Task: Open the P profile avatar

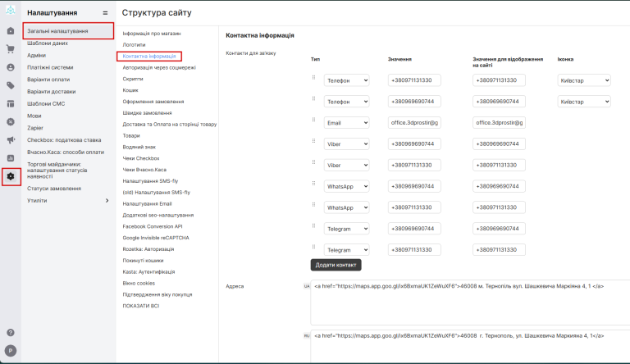Action: point(11,351)
